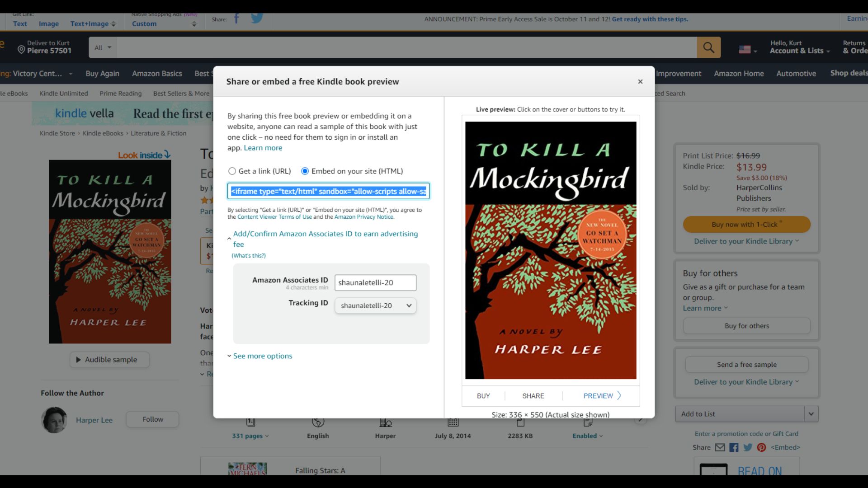Open the Amazon Basics nav item
Viewport: 868px width, 488px height.
click(x=157, y=74)
